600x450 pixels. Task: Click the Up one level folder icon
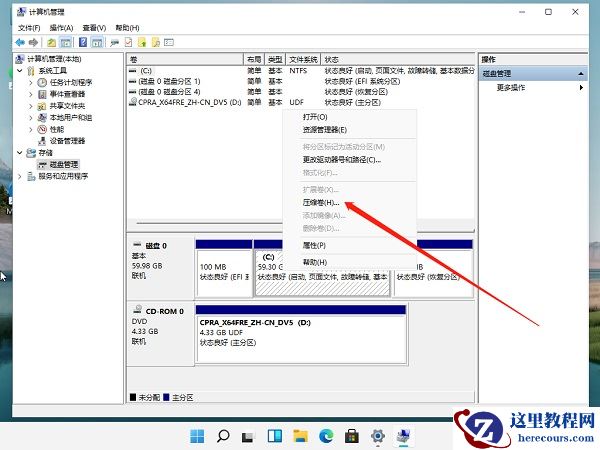coord(51,42)
